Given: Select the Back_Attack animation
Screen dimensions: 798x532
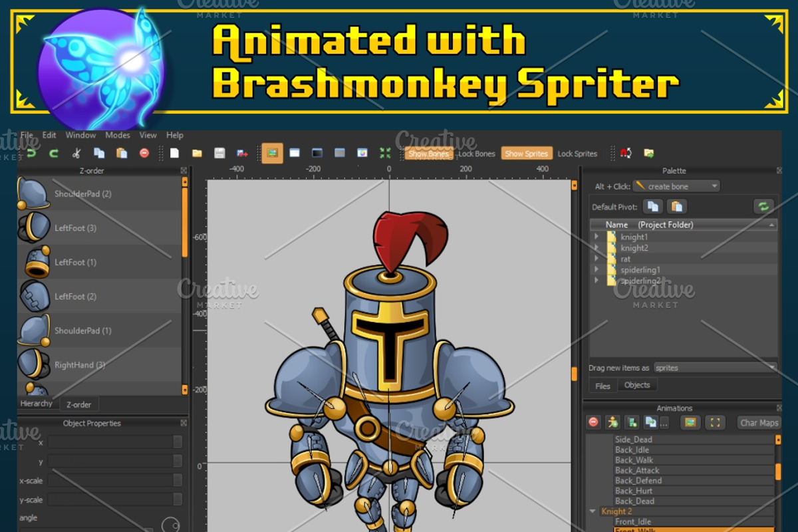Looking at the screenshot, I should click(694, 470).
